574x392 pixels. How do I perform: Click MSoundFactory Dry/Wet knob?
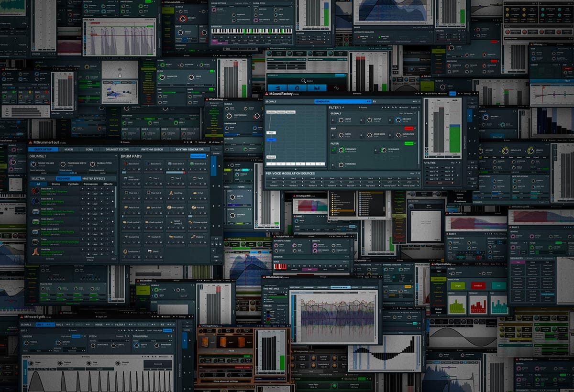(x=398, y=120)
